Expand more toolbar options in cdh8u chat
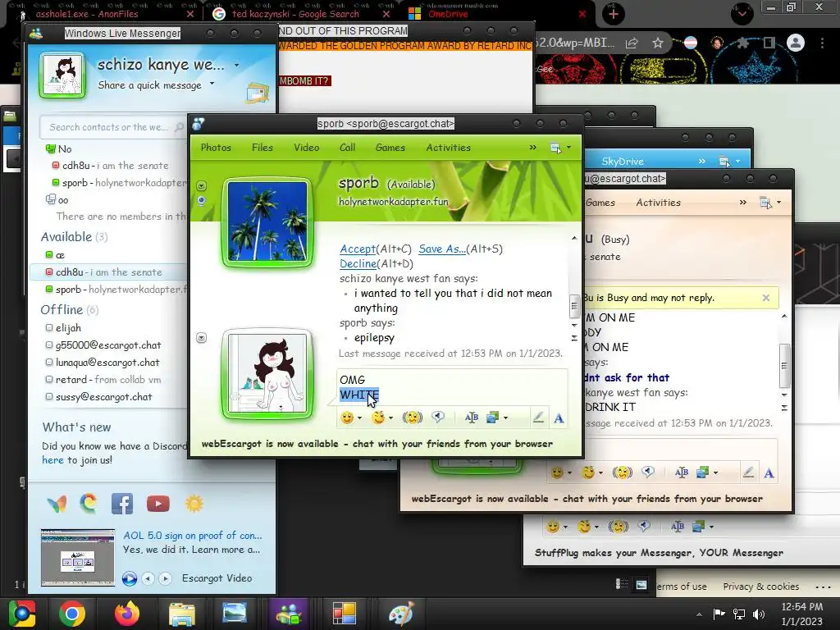This screenshot has height=630, width=840. pyautogui.click(x=743, y=203)
